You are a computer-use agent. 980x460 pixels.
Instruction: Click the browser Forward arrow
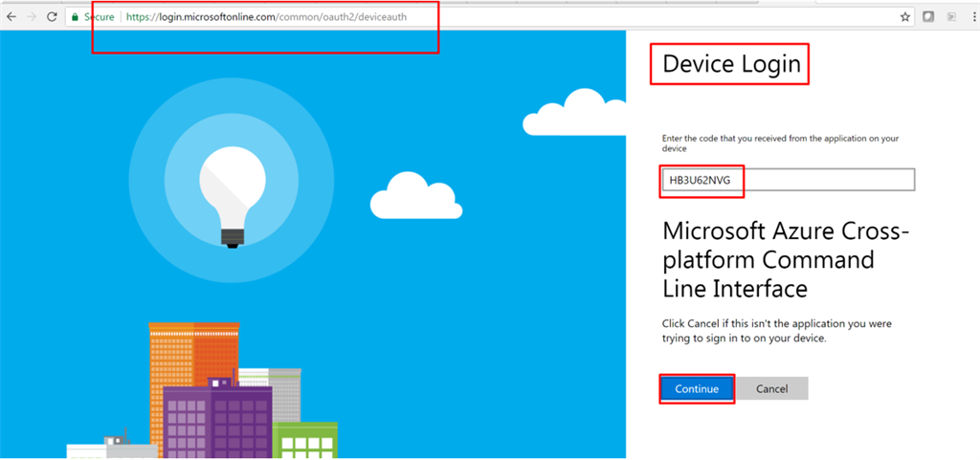tap(32, 17)
